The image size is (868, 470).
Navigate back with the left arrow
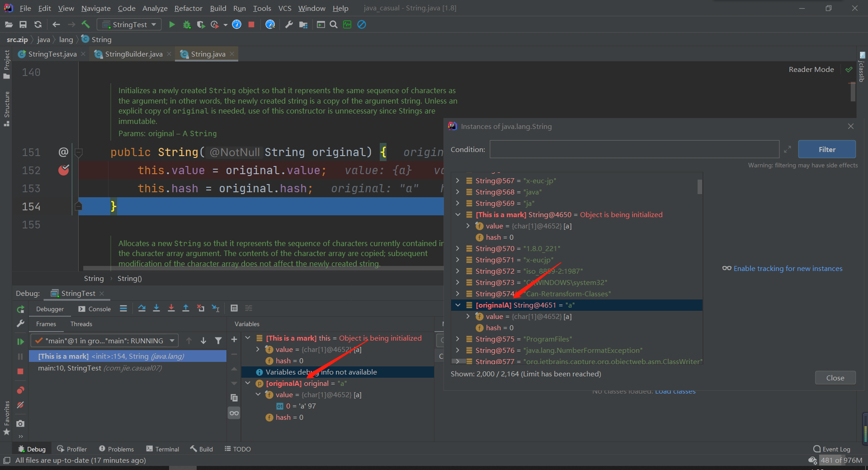pyautogui.click(x=56, y=24)
